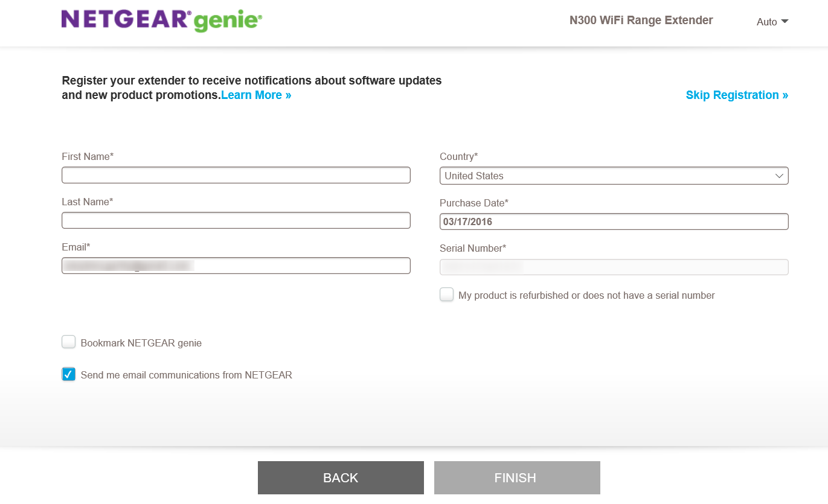
Task: Check the refurbished product checkbox
Action: click(x=446, y=295)
